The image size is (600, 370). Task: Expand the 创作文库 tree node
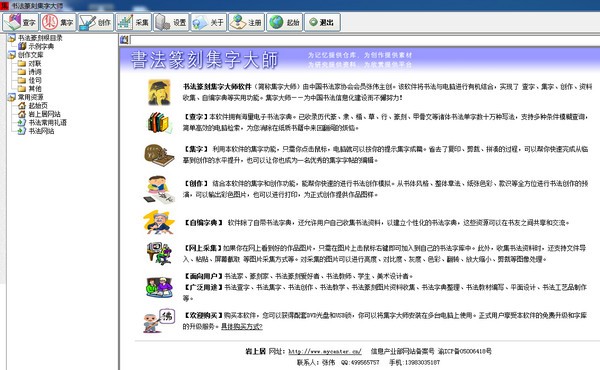click(x=11, y=55)
